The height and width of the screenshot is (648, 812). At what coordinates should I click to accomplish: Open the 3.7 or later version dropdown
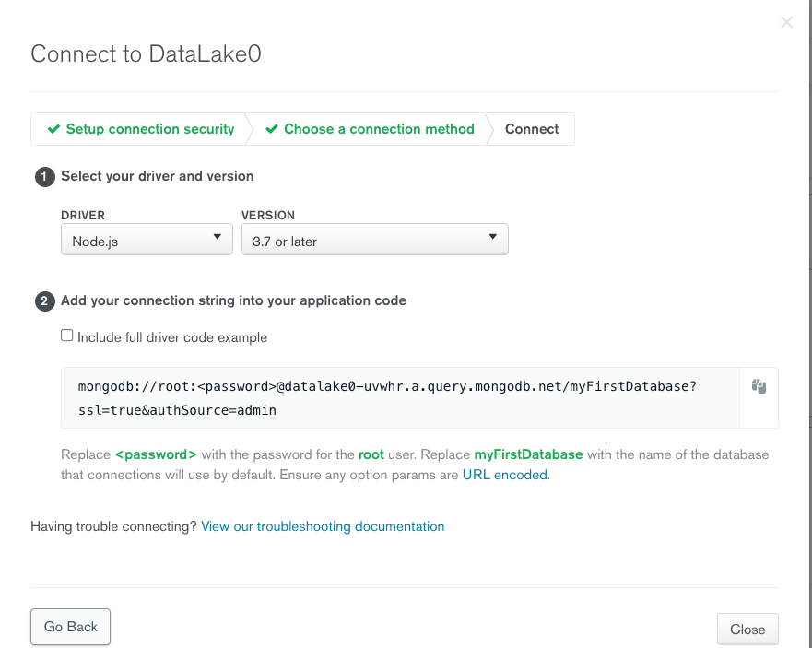(375, 240)
